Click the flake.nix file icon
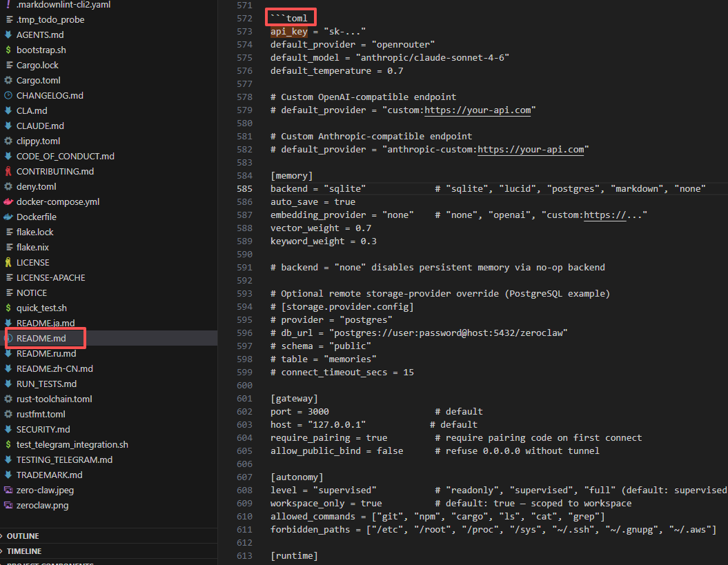 (x=9, y=247)
